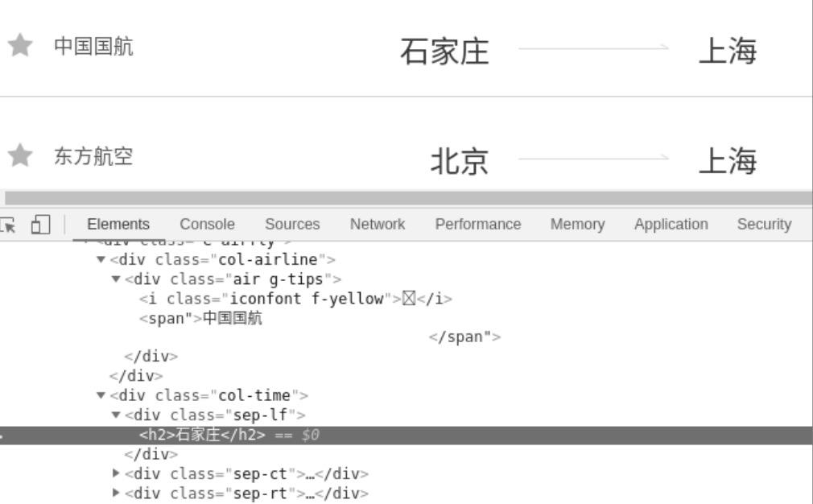Go to the Performance tab
Screen dimensions: 813x504
click(x=477, y=225)
